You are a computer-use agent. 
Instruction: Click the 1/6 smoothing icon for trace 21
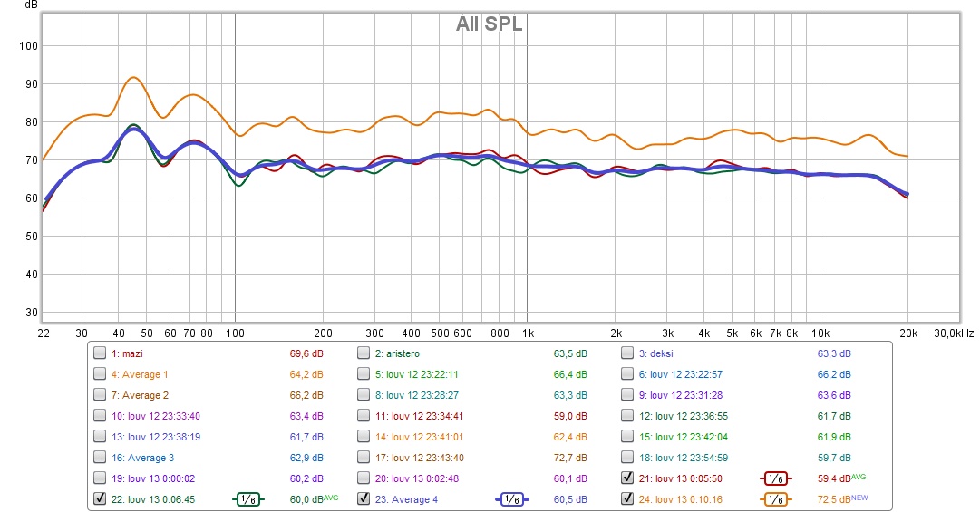point(775,478)
